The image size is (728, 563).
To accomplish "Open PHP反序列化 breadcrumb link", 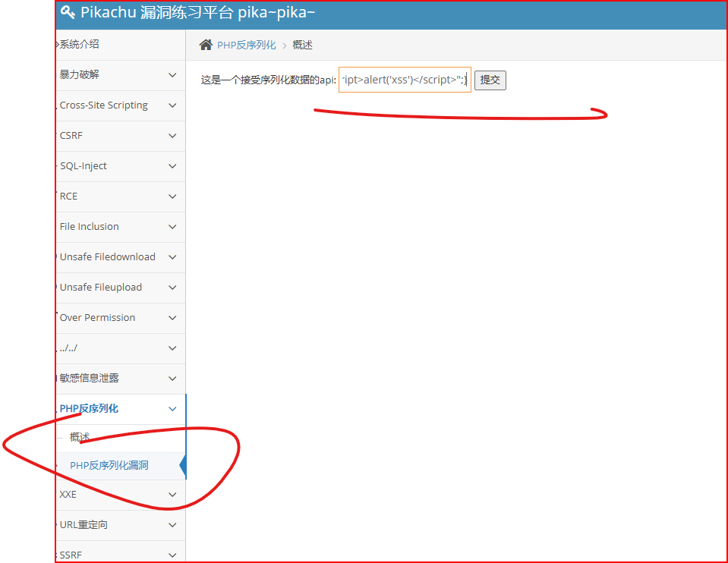I will (x=247, y=45).
